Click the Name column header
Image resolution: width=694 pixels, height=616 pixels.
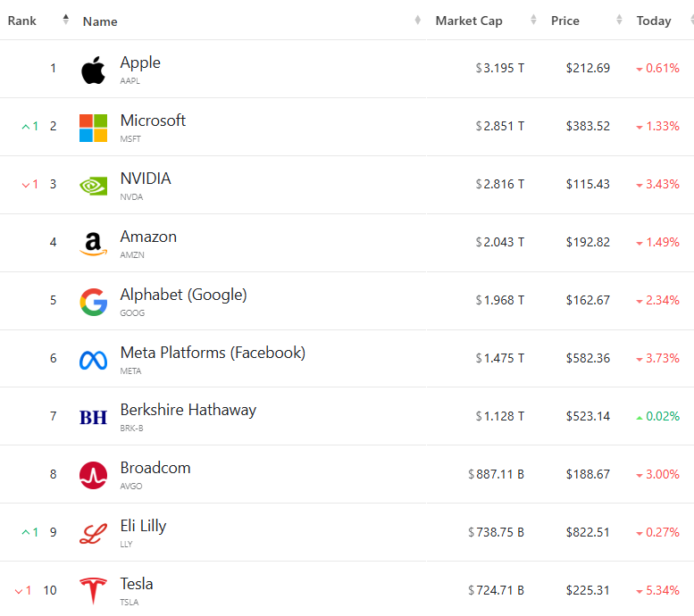click(x=100, y=21)
